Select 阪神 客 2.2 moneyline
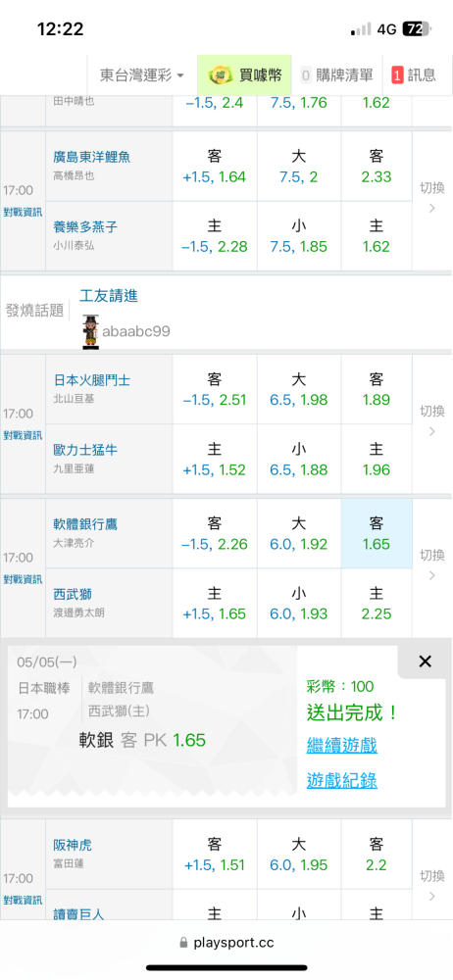Image resolution: width=453 pixels, height=980 pixels. click(377, 855)
